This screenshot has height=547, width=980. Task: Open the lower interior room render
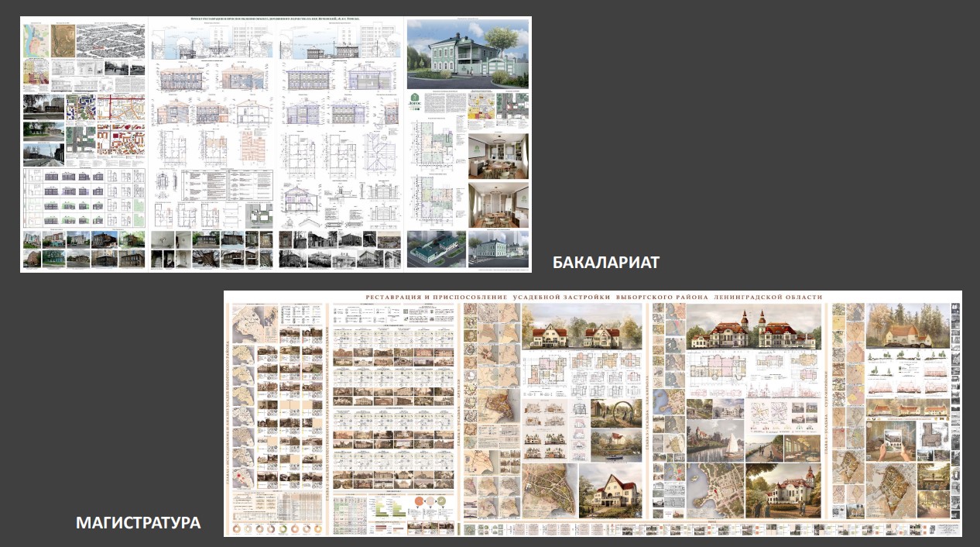499,204
